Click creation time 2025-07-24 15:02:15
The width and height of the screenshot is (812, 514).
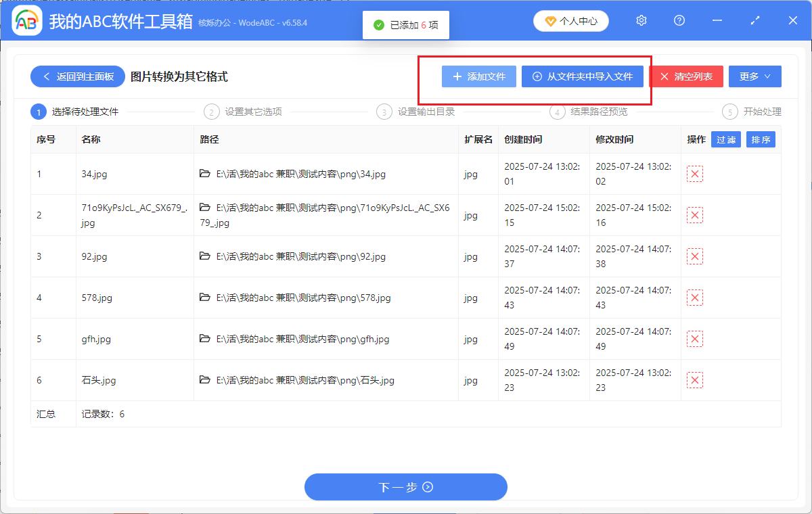coord(543,215)
